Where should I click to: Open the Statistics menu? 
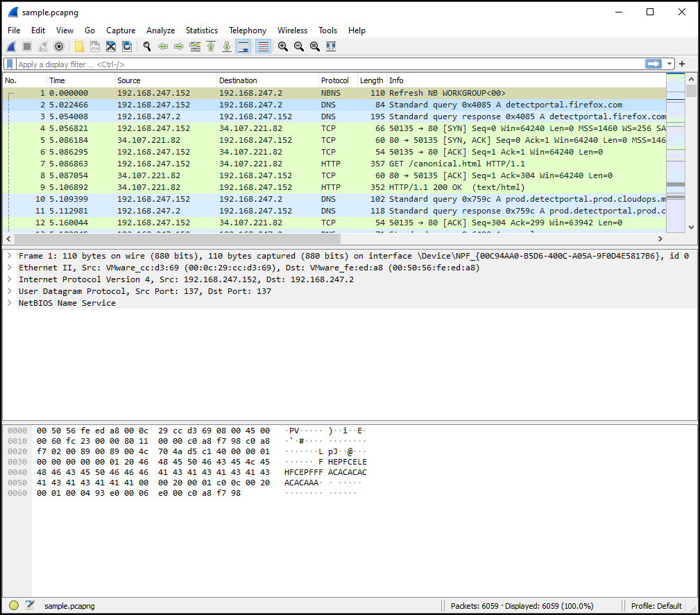(201, 31)
